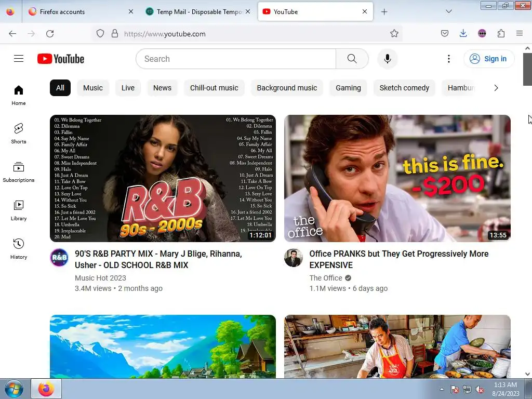532x399 pixels.
Task: Click the YouTube logo
Action: point(61,59)
